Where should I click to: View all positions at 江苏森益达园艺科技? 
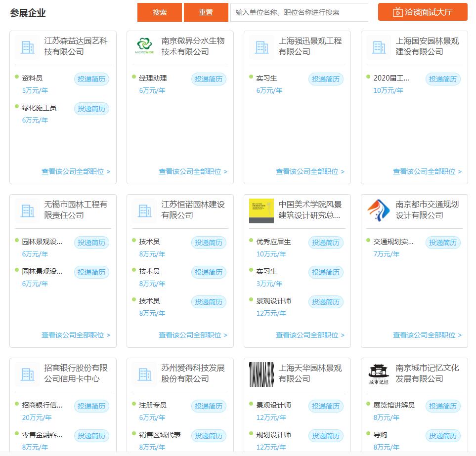pos(76,172)
